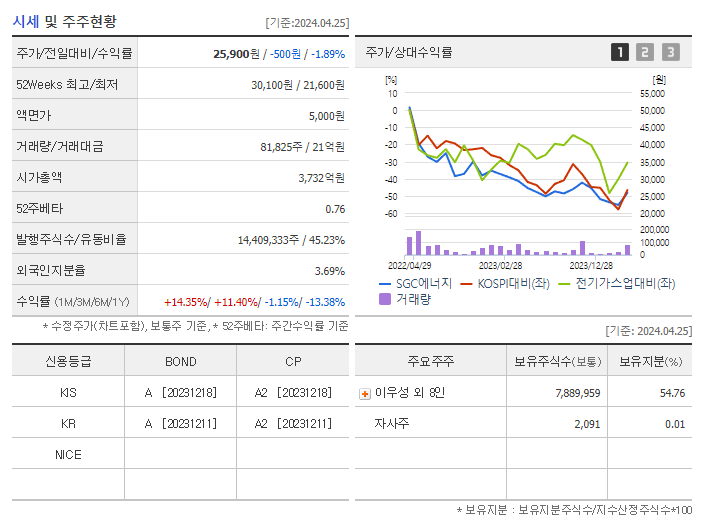Click the 시세 및 주주현황 heading
The width and height of the screenshot is (702, 525).
click(x=64, y=21)
